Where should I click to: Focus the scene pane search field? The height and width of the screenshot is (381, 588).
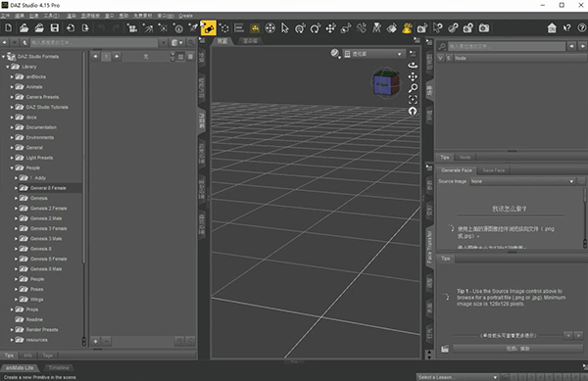[x=507, y=46]
